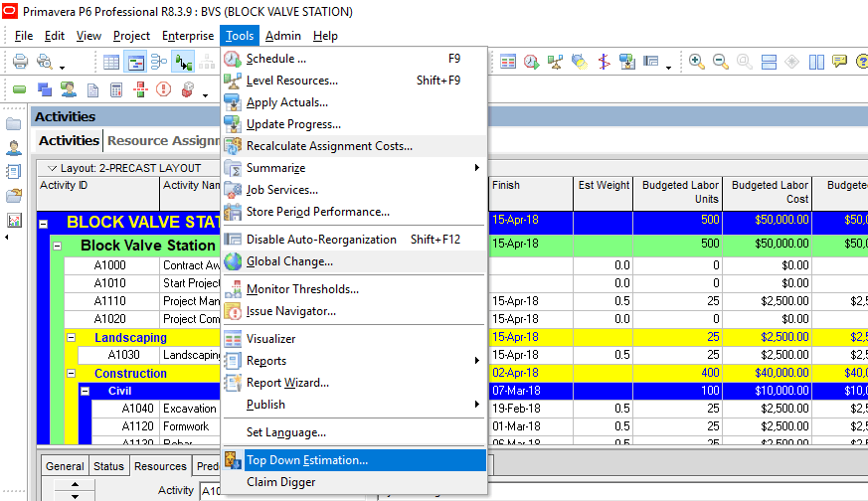Open the Status details tab
868x501 pixels.
[108, 466]
